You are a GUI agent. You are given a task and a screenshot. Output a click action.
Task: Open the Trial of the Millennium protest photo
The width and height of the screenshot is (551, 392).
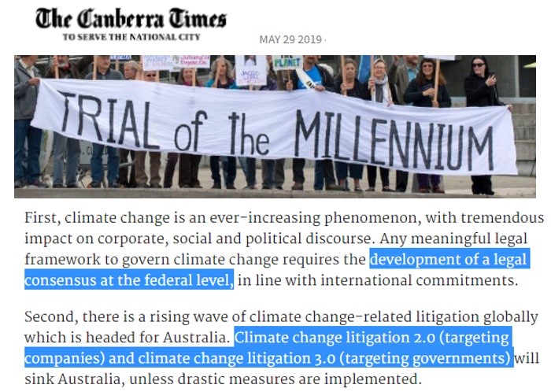pyautogui.click(x=275, y=127)
